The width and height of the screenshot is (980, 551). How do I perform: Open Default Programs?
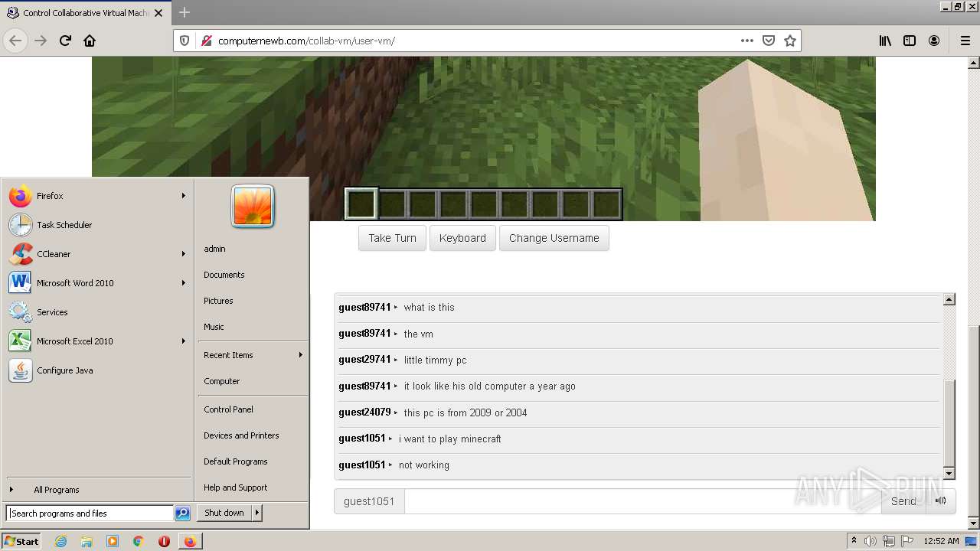pyautogui.click(x=236, y=461)
